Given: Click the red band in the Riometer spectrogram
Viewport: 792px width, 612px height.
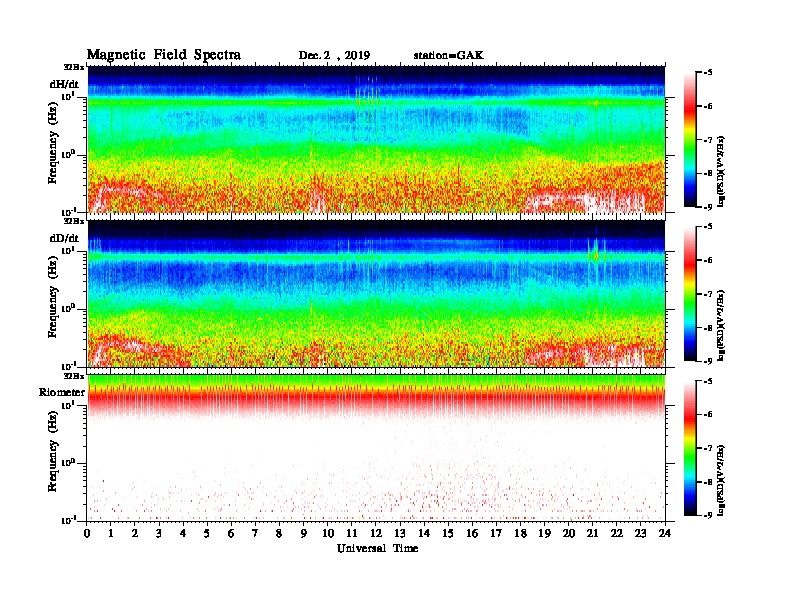Looking at the screenshot, I should 376,398.
